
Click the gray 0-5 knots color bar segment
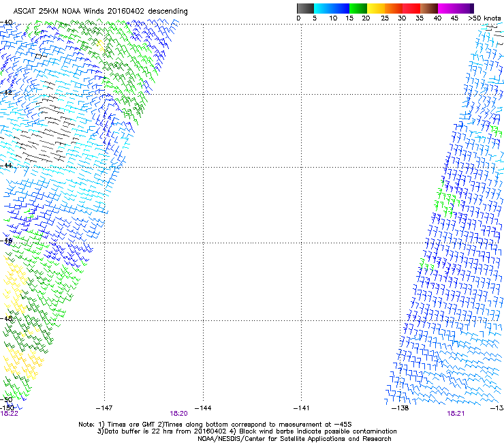pyautogui.click(x=305, y=8)
